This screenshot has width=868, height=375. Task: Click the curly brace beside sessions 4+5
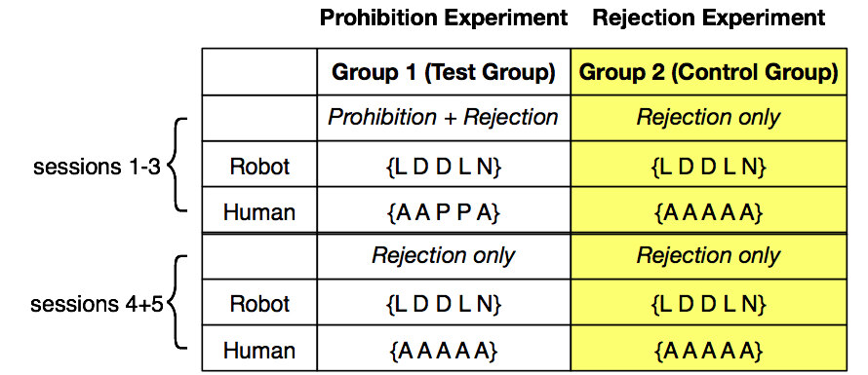(x=177, y=303)
